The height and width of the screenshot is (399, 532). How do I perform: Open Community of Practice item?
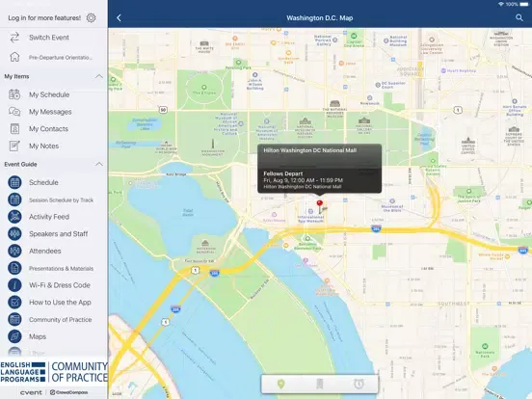click(x=54, y=319)
